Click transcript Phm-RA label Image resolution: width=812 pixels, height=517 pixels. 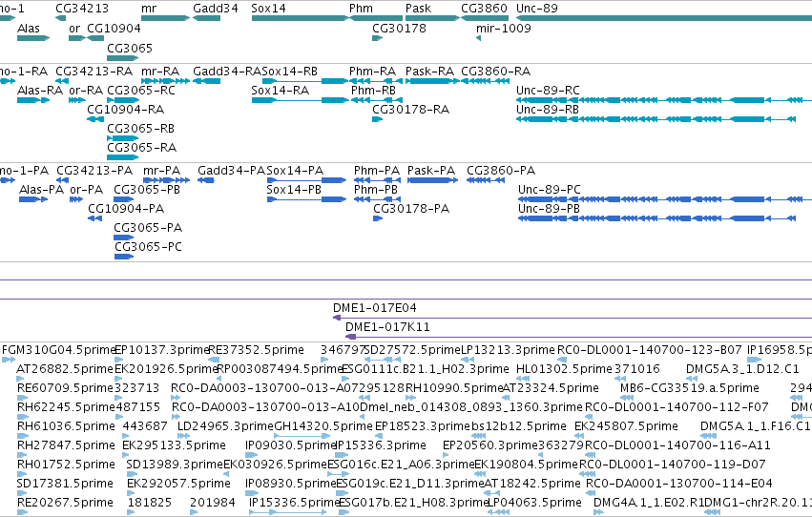point(372,71)
